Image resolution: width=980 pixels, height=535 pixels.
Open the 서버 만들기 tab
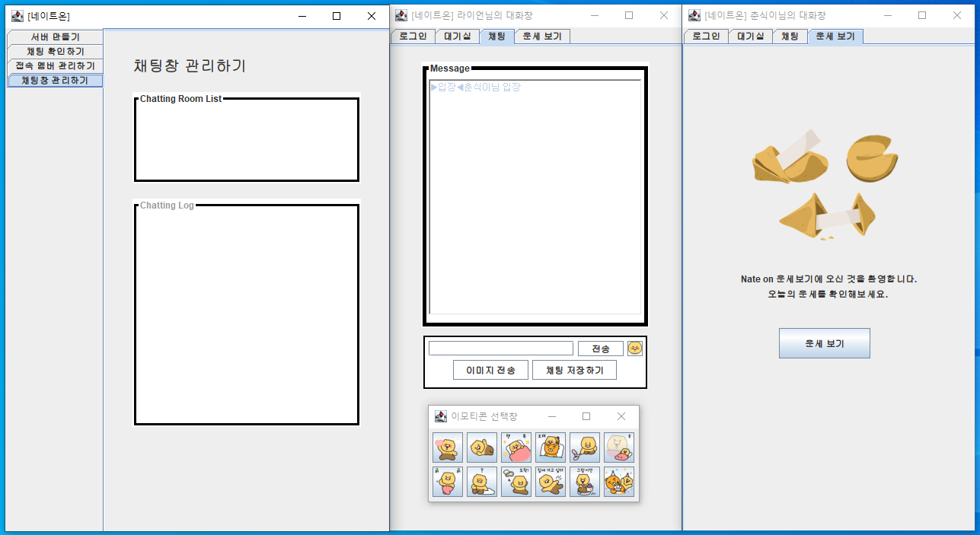tap(55, 37)
